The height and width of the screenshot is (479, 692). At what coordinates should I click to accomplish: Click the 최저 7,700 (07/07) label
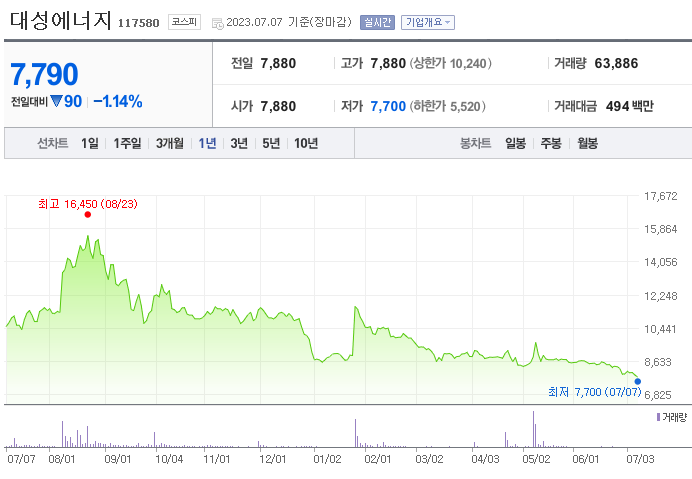click(x=594, y=392)
